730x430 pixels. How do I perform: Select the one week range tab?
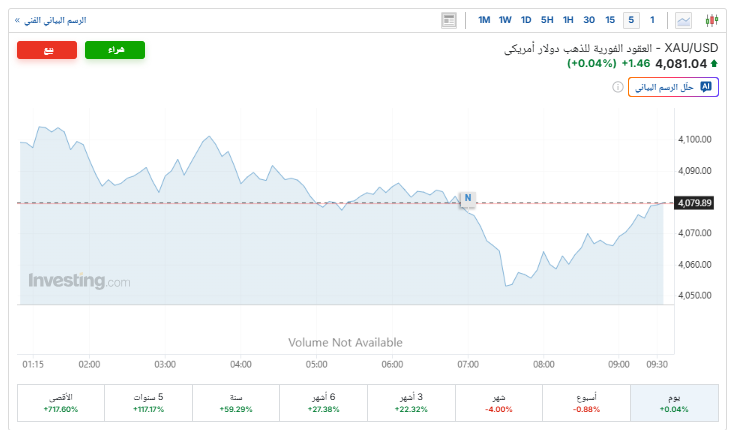click(x=587, y=403)
